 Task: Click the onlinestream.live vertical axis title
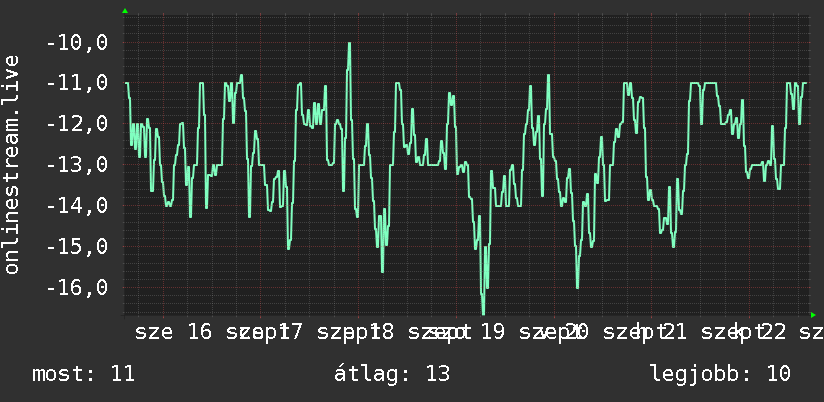(x=11, y=164)
